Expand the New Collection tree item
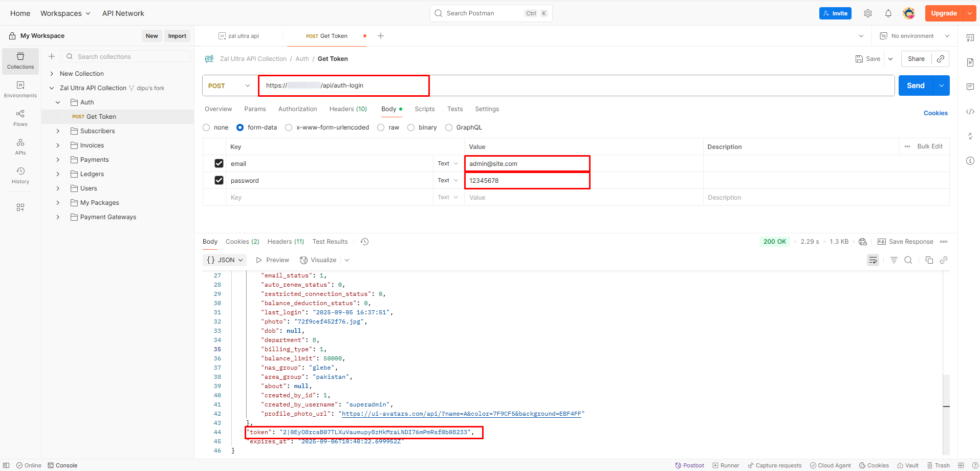 tap(52, 74)
